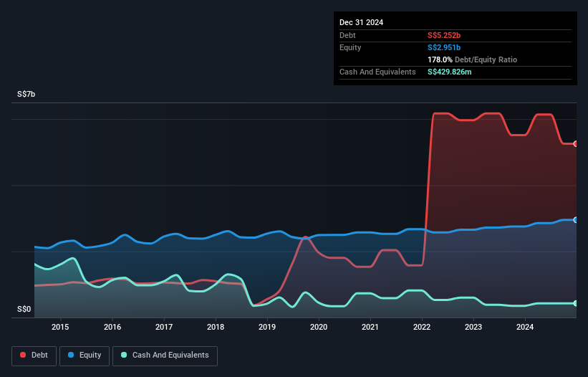Click the teal Cash And Equivalents legend dot

[124, 355]
